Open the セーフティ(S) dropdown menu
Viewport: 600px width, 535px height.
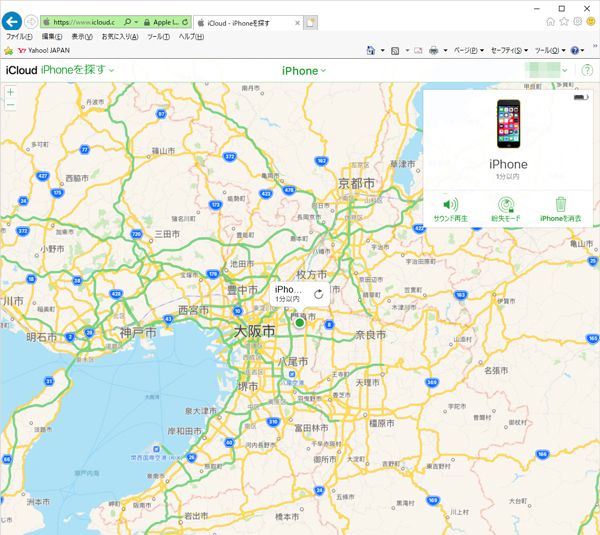point(509,51)
